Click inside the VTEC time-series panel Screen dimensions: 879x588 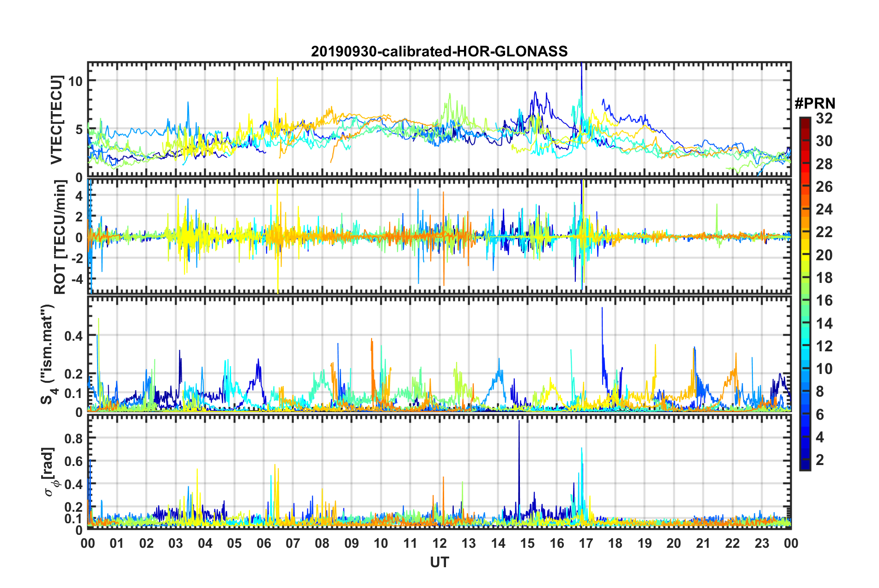pyautogui.click(x=439, y=119)
